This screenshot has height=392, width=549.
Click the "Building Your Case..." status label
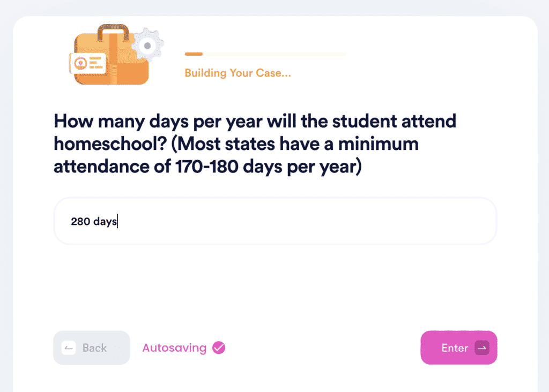click(238, 73)
